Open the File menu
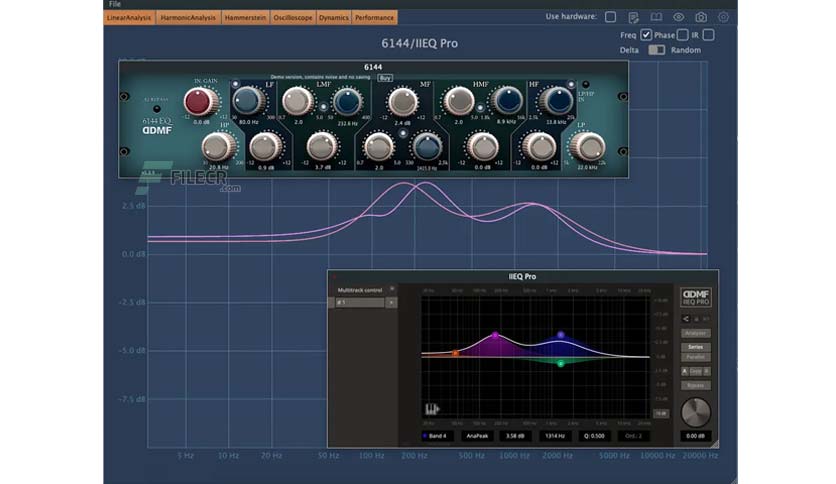Screen dimensions: 836x484 click(115, 4)
